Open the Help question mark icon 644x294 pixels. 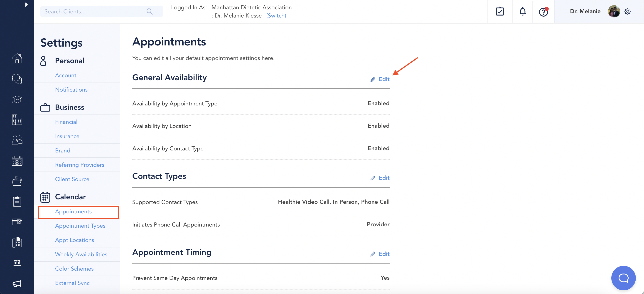pos(543,12)
